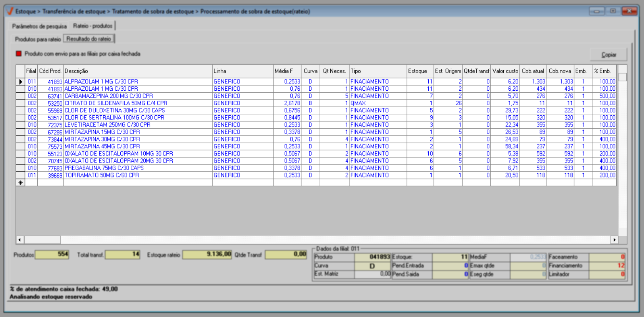Click the Valor custo column header
Screen dimensions: 644x317
tap(505, 71)
